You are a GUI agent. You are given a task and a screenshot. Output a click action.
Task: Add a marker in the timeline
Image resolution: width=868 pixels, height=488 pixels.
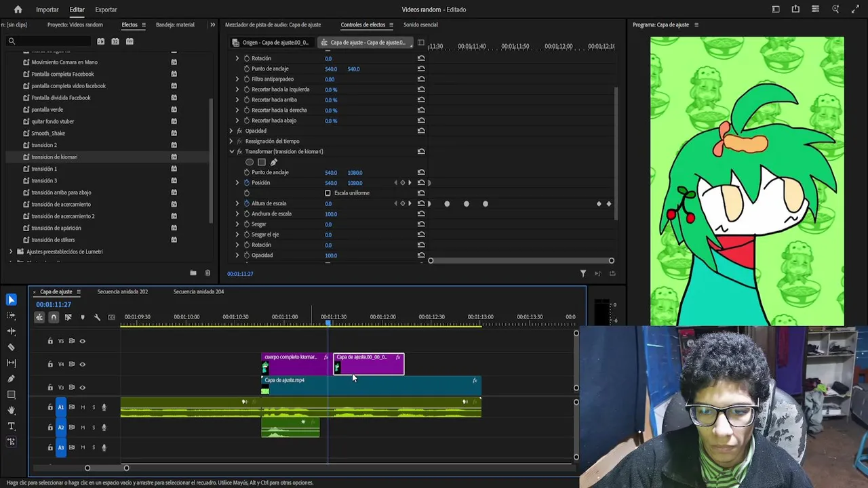[83, 317]
